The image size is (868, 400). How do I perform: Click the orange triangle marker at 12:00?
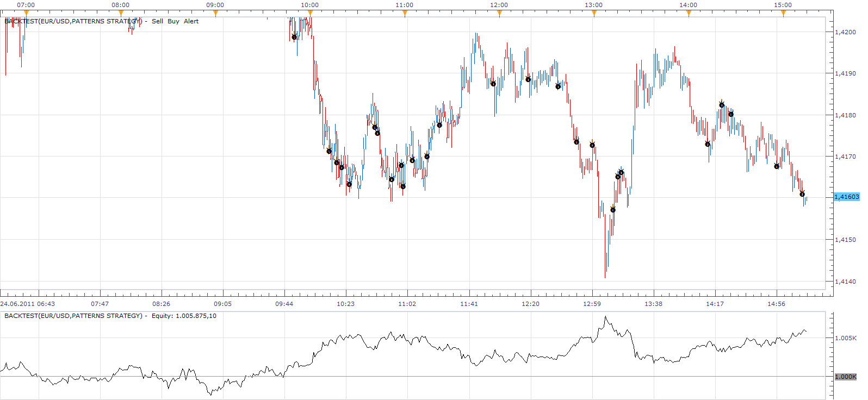pyautogui.click(x=499, y=14)
